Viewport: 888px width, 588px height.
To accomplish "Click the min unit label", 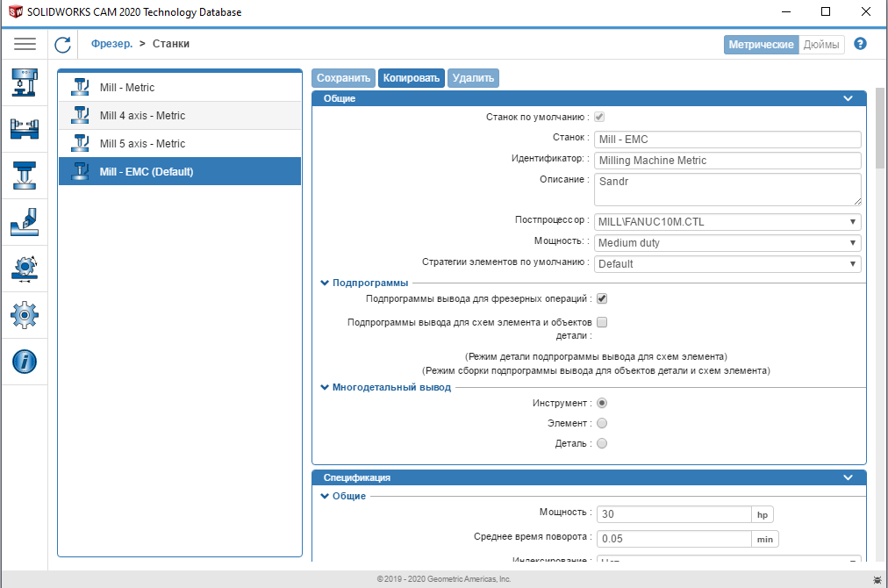I will pos(765,539).
